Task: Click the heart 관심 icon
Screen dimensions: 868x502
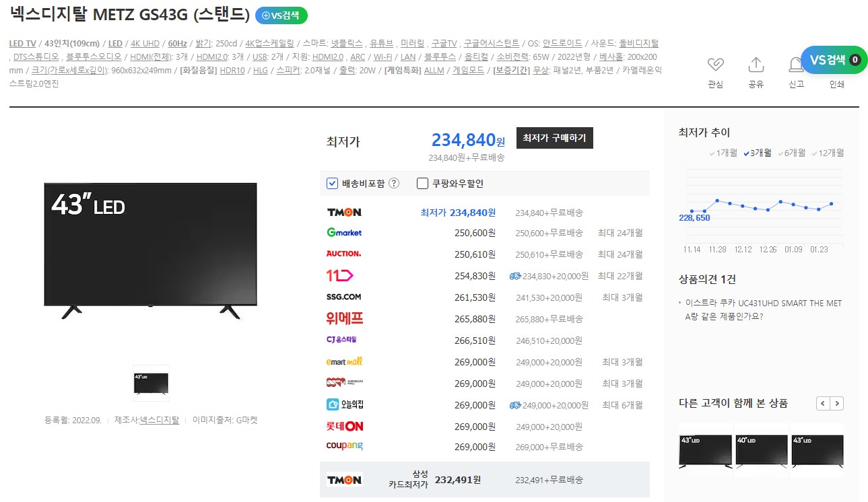Action: coord(715,65)
